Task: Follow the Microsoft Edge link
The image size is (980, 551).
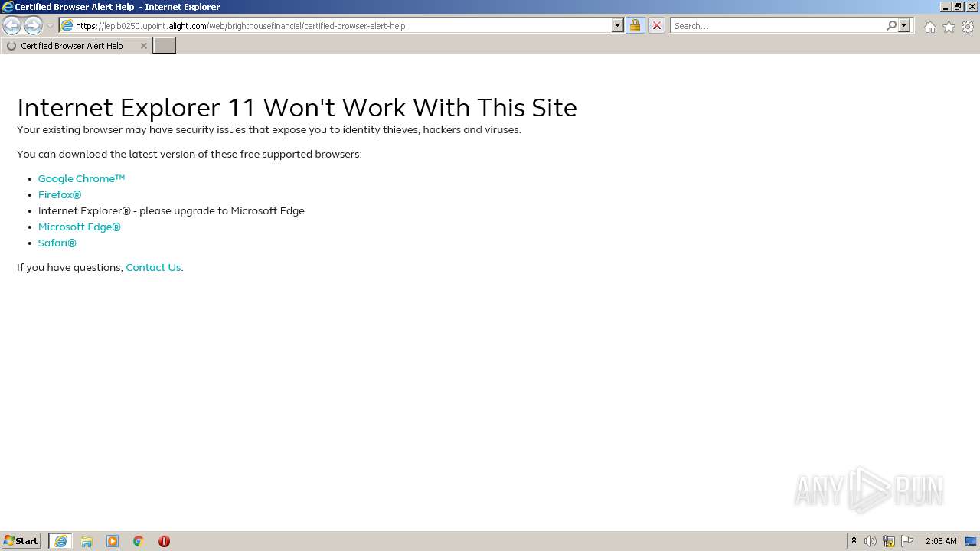Action: (80, 227)
